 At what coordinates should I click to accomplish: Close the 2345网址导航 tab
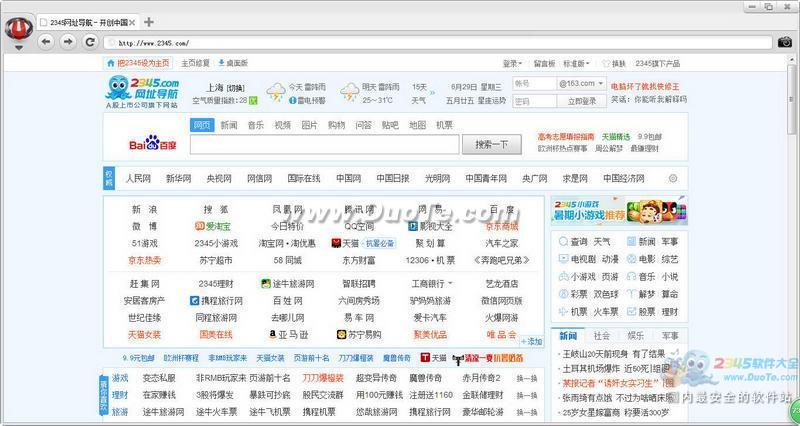[x=132, y=23]
